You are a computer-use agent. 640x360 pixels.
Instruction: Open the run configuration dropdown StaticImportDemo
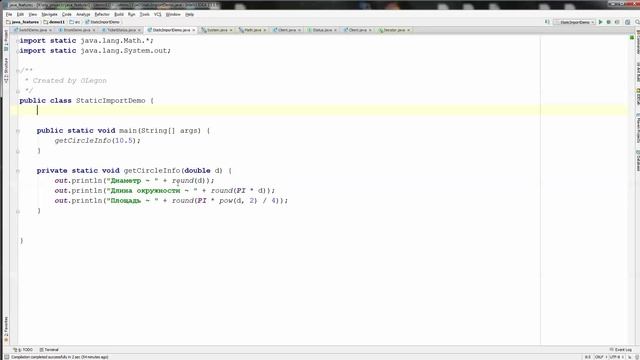[575, 22]
